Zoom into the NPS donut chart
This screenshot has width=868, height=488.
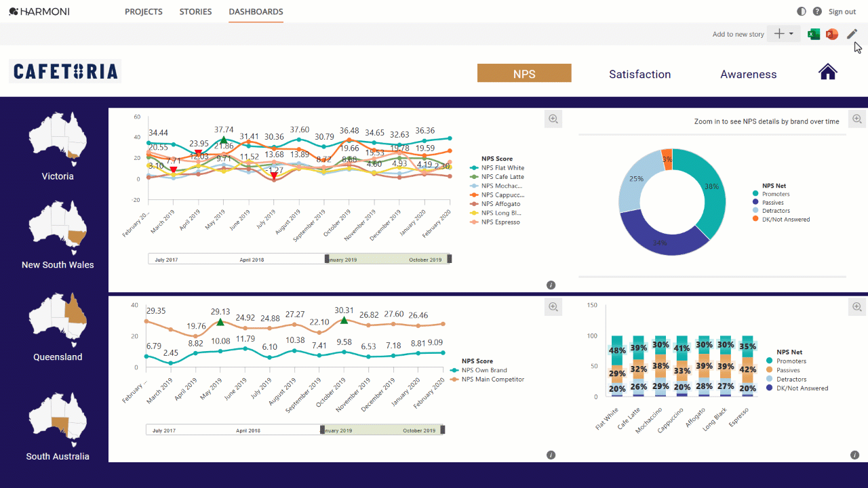point(857,119)
